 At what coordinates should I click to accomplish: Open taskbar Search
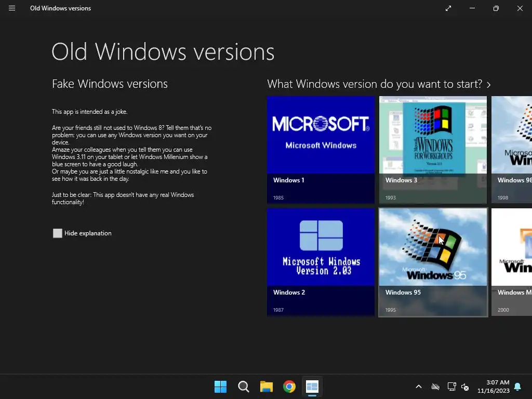point(244,387)
